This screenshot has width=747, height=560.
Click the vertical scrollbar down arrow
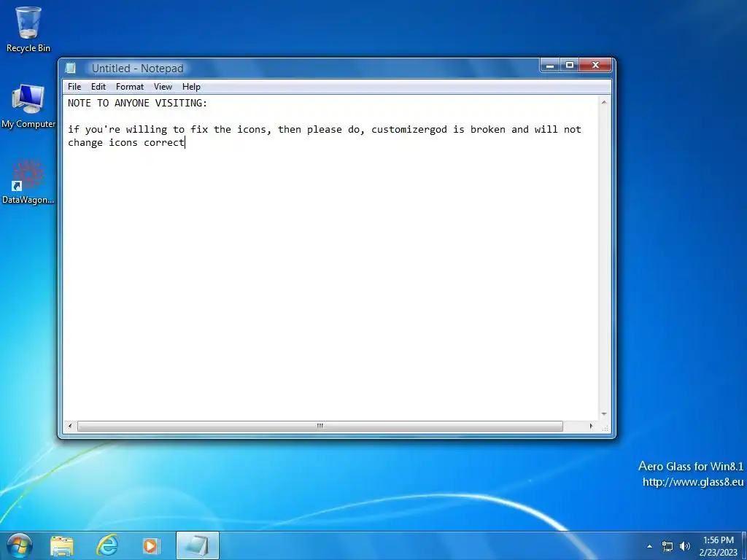[x=604, y=414]
